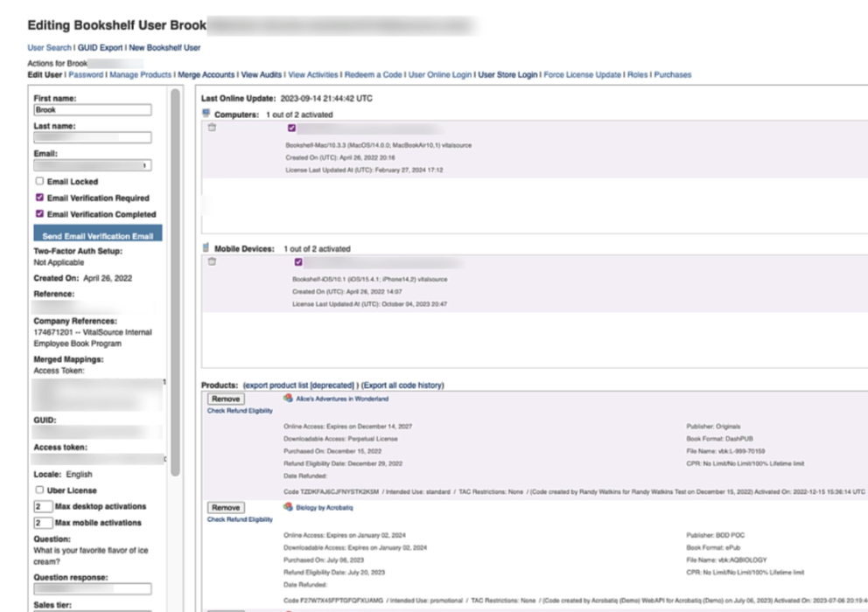
Task: Click the book icon beside Biology by Acrobatiq
Action: [288, 506]
